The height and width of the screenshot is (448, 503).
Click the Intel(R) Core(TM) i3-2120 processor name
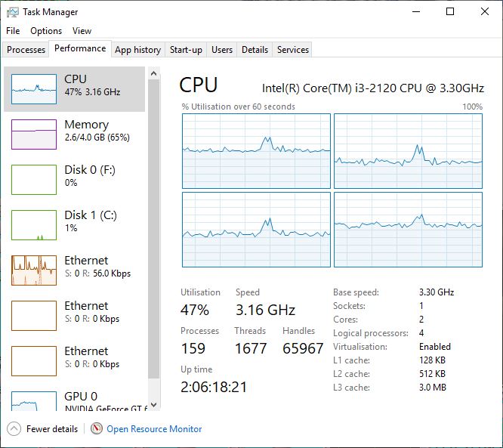coord(373,88)
